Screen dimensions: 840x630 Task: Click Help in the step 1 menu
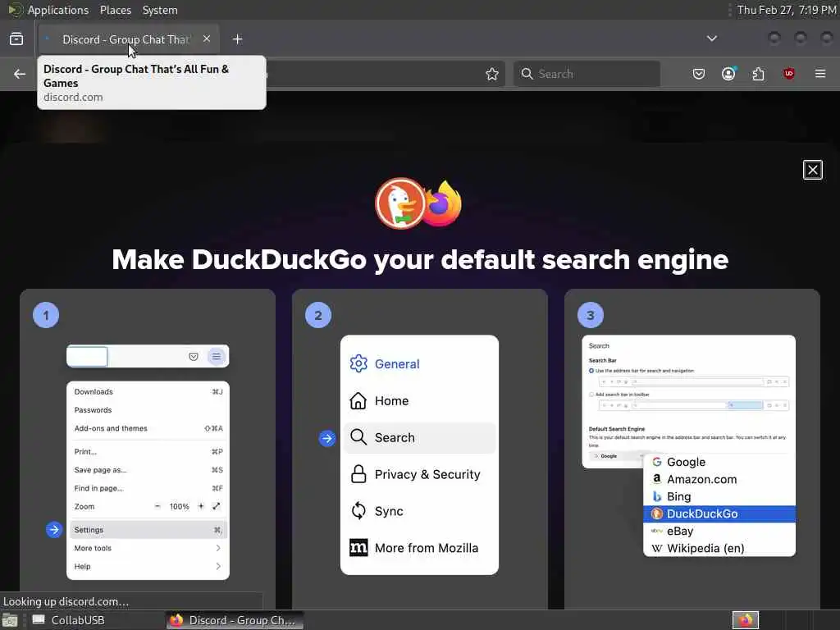tap(148, 566)
